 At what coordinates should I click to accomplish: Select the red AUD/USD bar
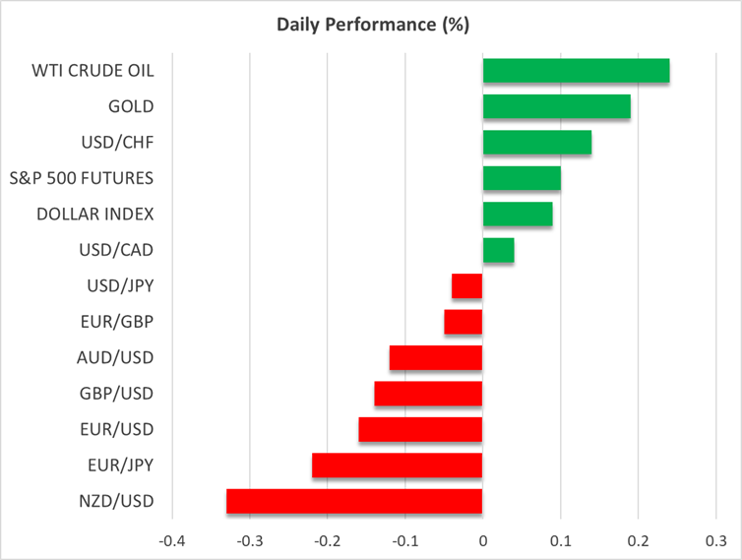point(436,358)
